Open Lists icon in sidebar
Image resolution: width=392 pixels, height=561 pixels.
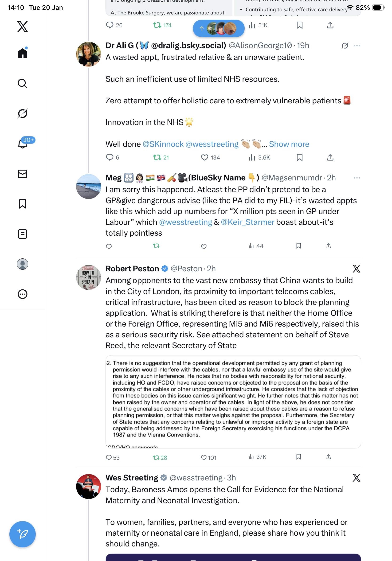tap(23, 234)
